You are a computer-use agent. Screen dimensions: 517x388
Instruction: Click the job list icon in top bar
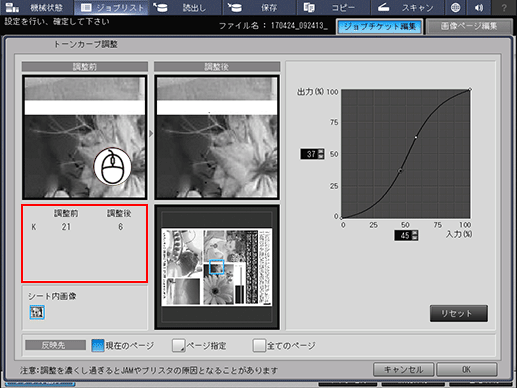tap(86, 7)
